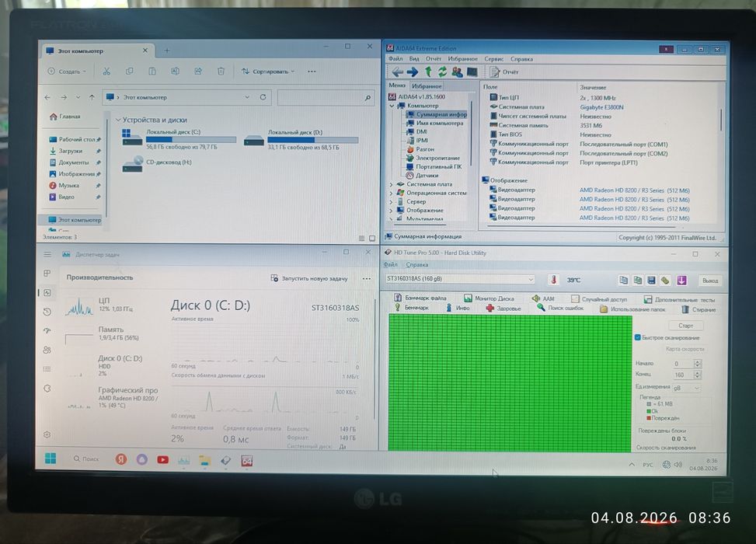Open the ST3160318AS drive dropdown in HD Tune
Viewport: 756px width, 544px height.
click(459, 279)
